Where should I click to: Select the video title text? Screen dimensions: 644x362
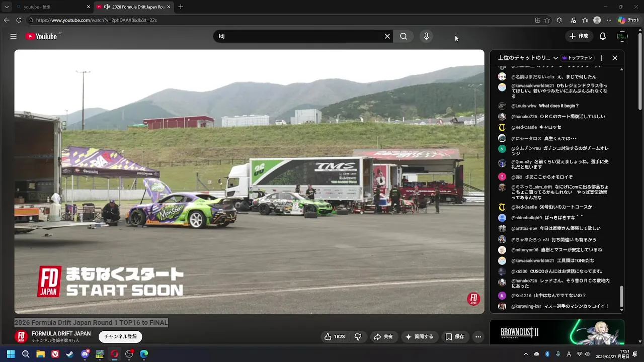pos(91,322)
